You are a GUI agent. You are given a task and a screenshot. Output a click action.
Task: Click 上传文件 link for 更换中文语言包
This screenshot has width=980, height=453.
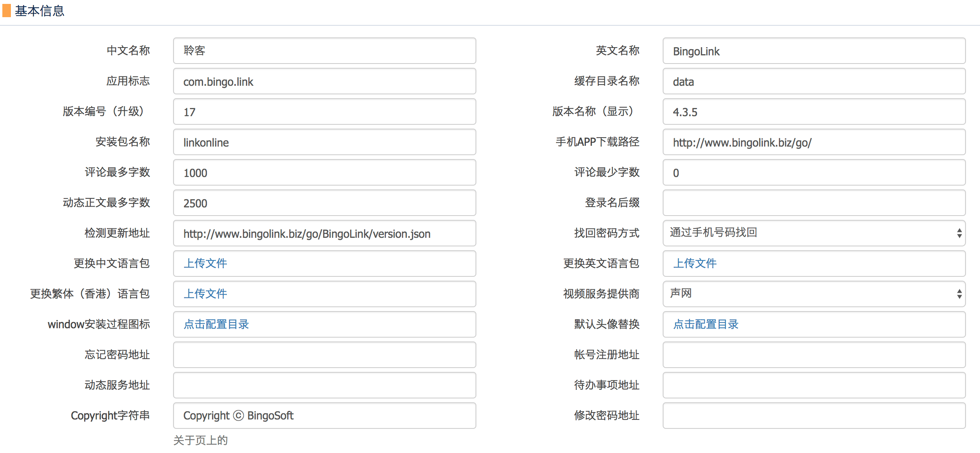coord(205,263)
